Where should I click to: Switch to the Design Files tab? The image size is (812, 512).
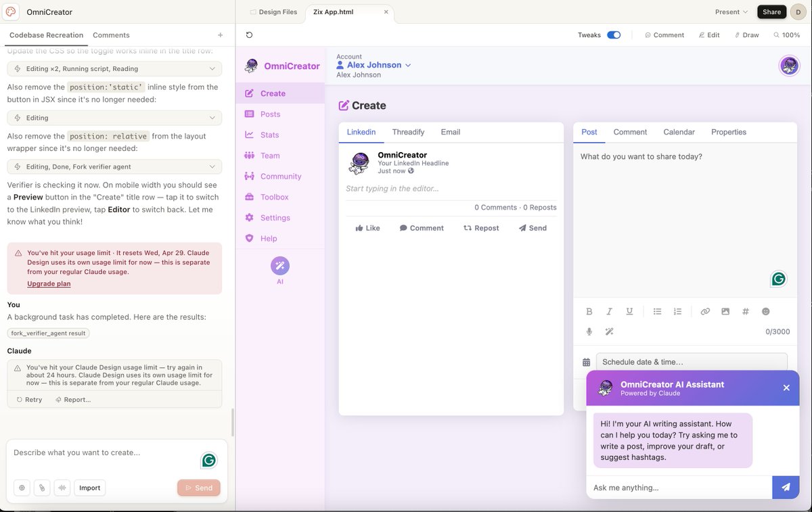pyautogui.click(x=273, y=11)
